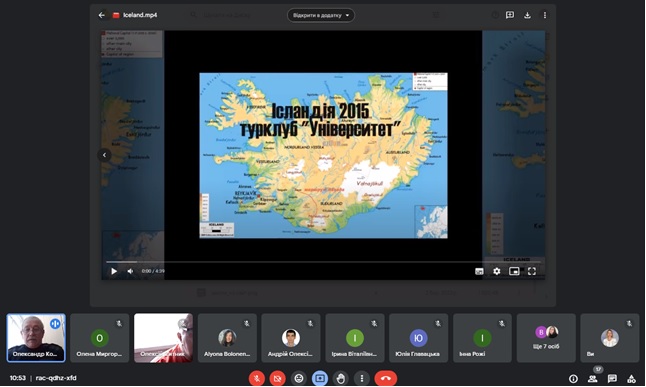Open the three-dot menu in the viewer header
The height and width of the screenshot is (387, 646).
click(545, 15)
